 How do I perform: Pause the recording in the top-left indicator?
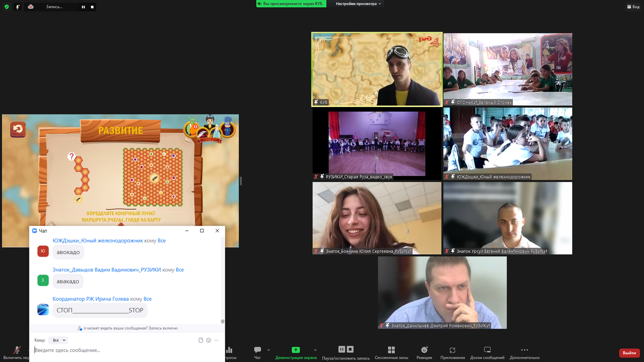[x=83, y=7]
